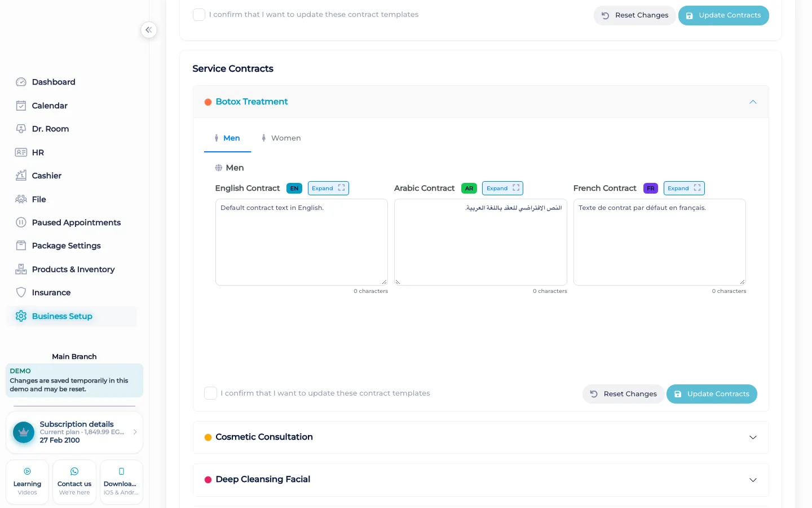
Task: Switch to the Women tab
Action: [x=281, y=138]
